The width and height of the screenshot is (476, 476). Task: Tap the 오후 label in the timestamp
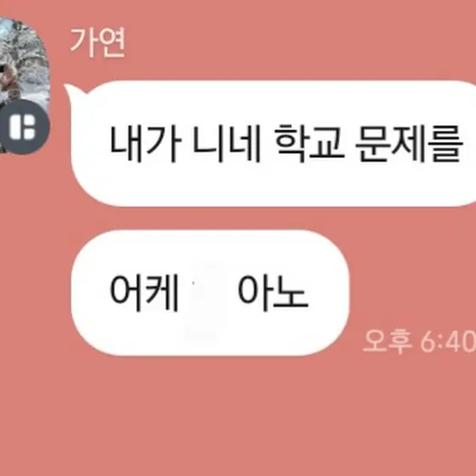pyautogui.click(x=388, y=341)
